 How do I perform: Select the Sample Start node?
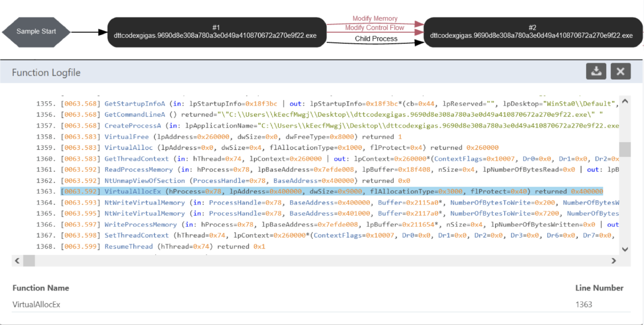click(36, 31)
